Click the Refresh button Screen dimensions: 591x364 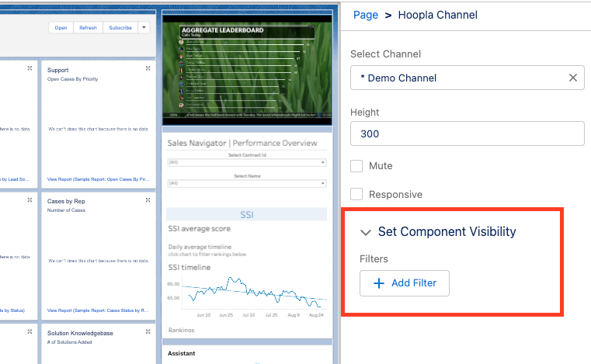tap(88, 27)
